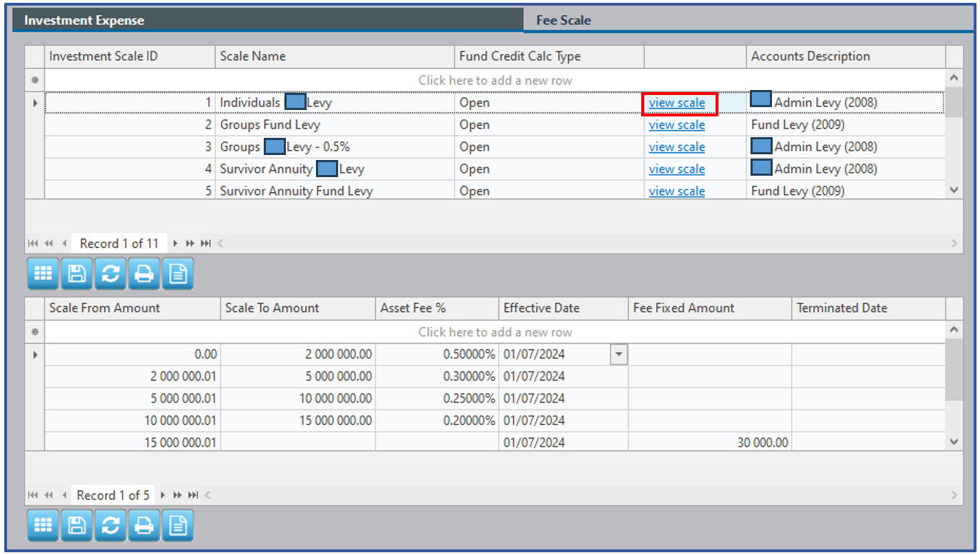Select the 15 000 000.01 from amount cell
This screenshot has width=980, height=555.
133,443
